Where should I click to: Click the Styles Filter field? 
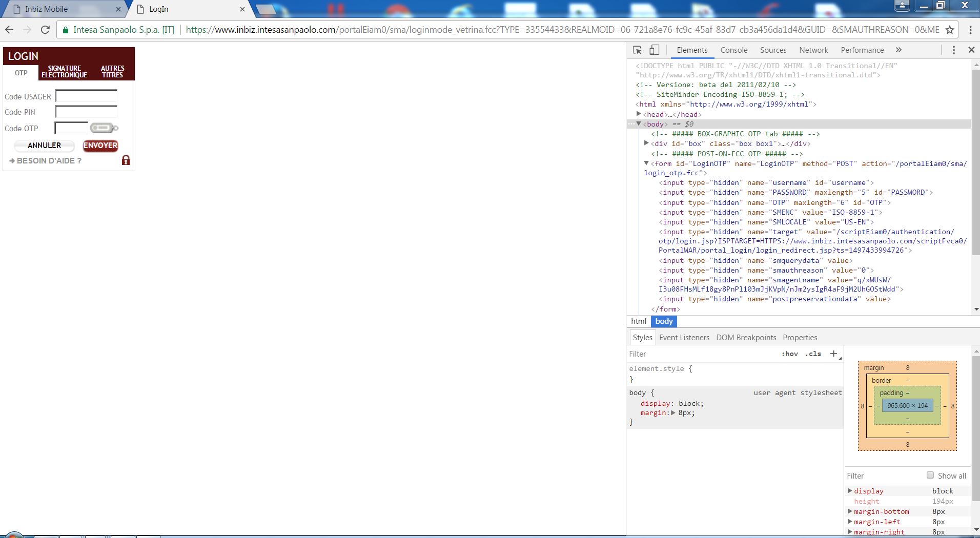click(702, 354)
